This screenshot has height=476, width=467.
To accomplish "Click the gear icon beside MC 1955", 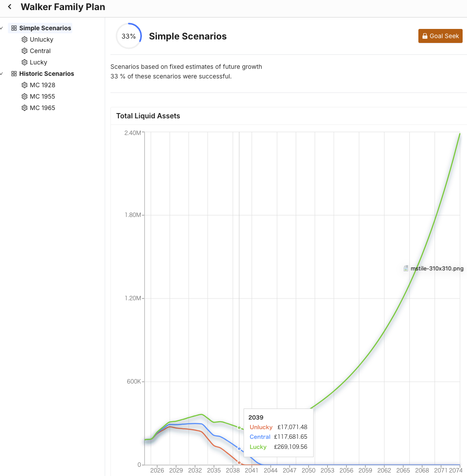I will pyautogui.click(x=25, y=96).
